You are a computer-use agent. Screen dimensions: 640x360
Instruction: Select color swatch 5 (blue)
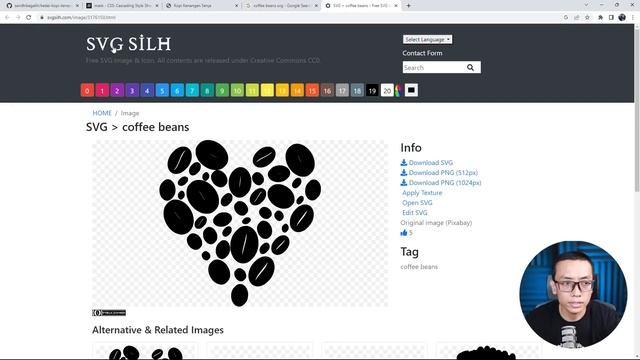pos(162,90)
